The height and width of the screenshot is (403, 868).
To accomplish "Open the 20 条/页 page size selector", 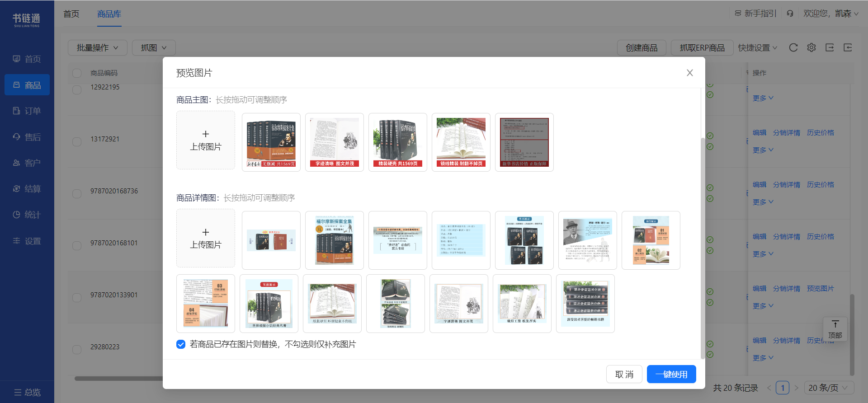I will [828, 388].
